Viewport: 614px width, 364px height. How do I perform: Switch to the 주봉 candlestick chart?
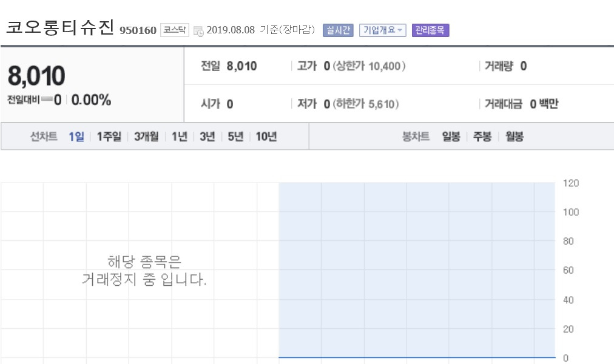pos(482,136)
